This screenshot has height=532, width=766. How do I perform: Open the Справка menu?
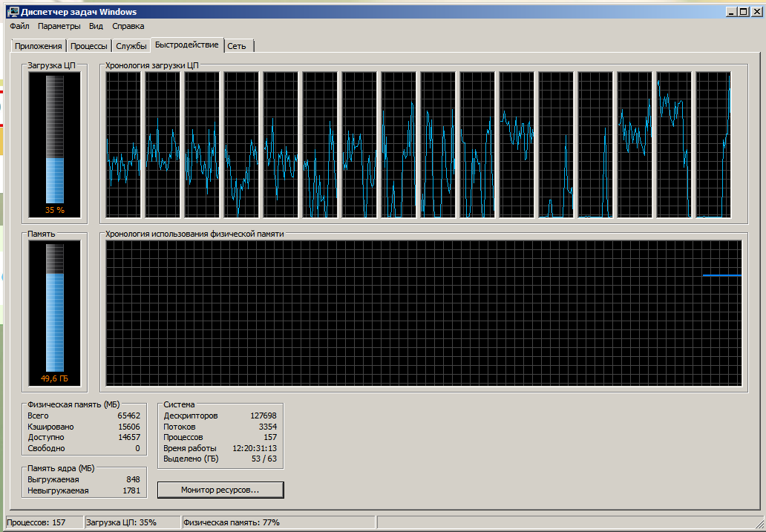[128, 26]
